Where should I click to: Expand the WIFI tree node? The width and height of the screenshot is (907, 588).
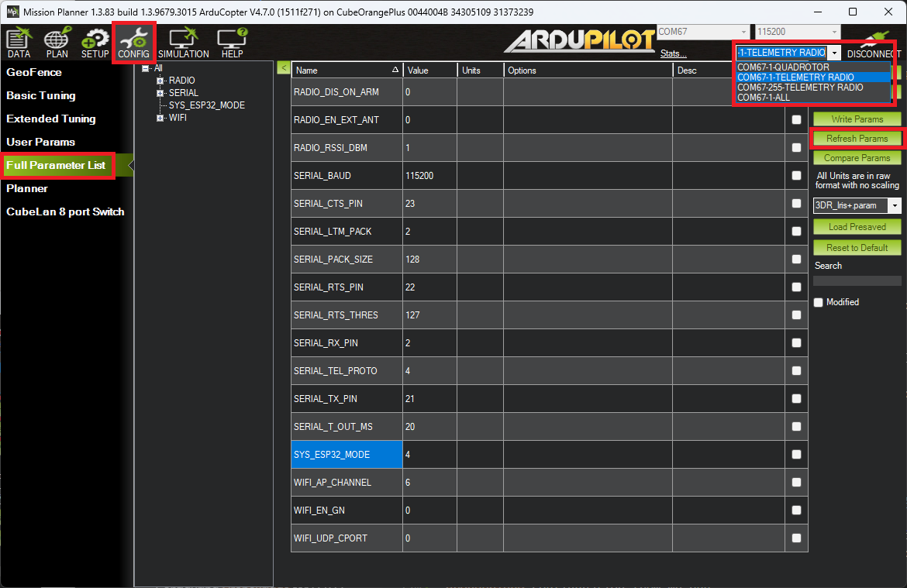[160, 118]
